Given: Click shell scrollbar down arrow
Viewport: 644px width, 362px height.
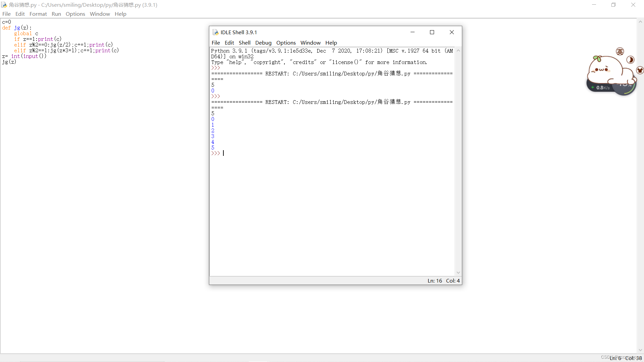Looking at the screenshot, I should (458, 273).
